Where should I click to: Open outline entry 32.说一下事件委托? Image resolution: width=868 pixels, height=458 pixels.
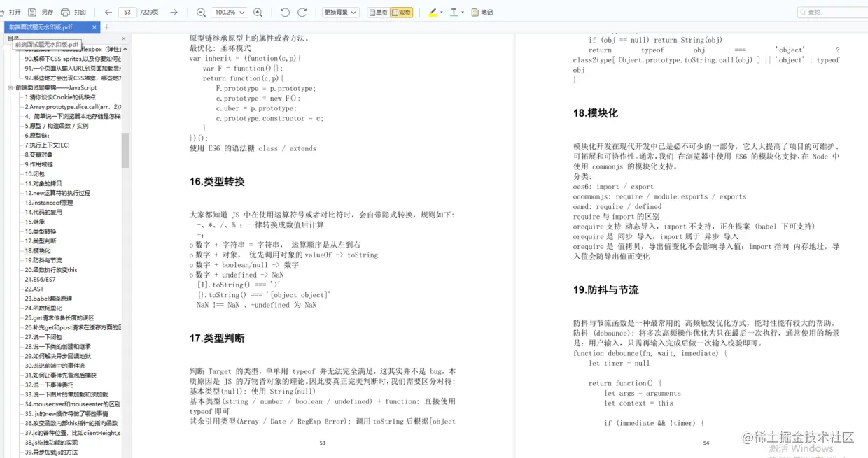49,385
